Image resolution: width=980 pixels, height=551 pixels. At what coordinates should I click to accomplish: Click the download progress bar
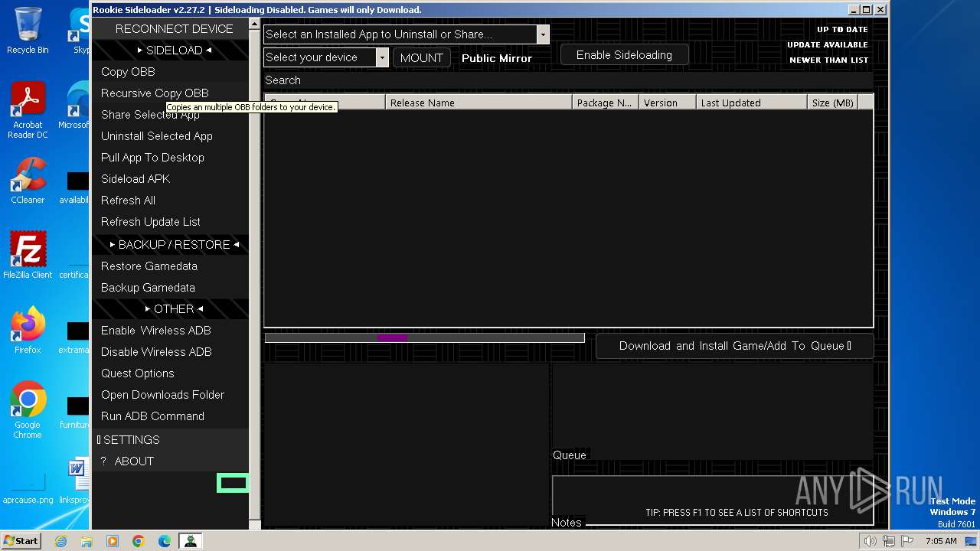[x=424, y=337]
